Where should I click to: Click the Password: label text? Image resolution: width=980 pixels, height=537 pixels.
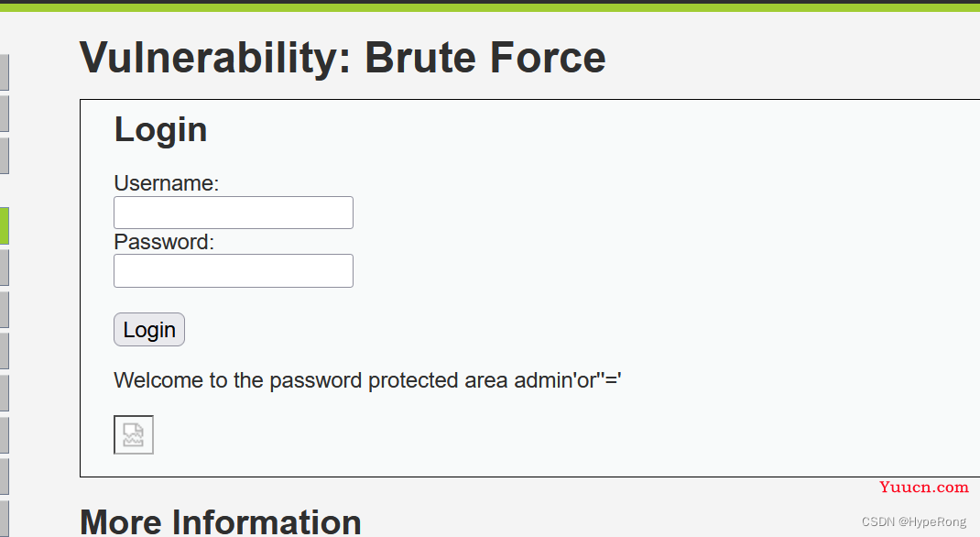[164, 242]
